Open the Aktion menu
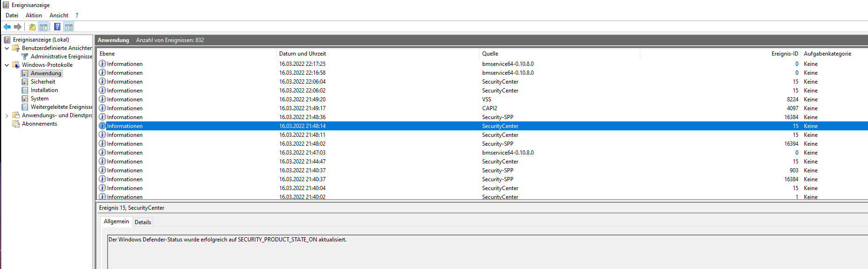 [34, 15]
